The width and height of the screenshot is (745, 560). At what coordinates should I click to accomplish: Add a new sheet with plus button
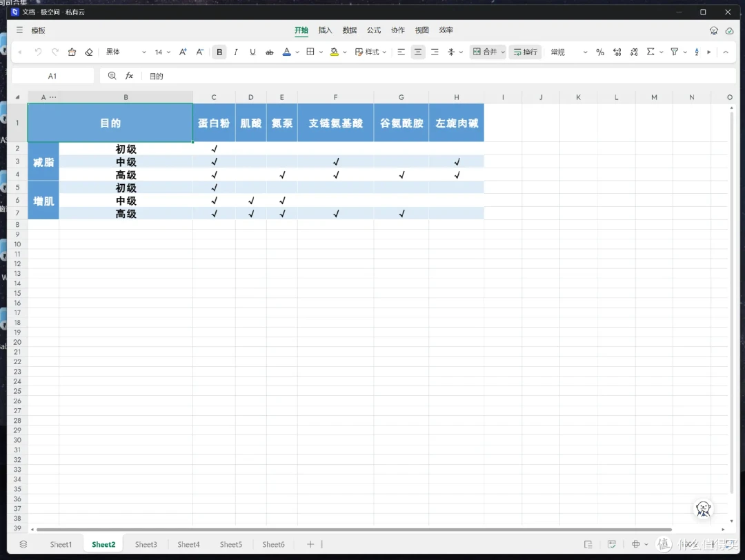(x=310, y=544)
